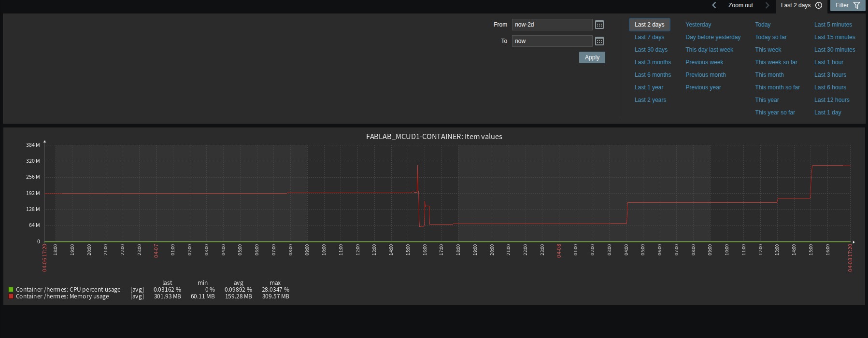Click the green CPU percent usage legend swatch

(x=11, y=290)
